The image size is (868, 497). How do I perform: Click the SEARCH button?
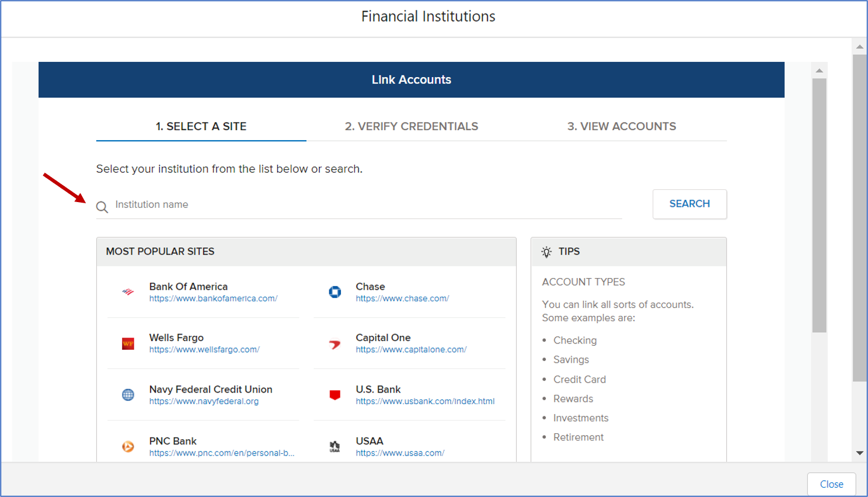689,204
